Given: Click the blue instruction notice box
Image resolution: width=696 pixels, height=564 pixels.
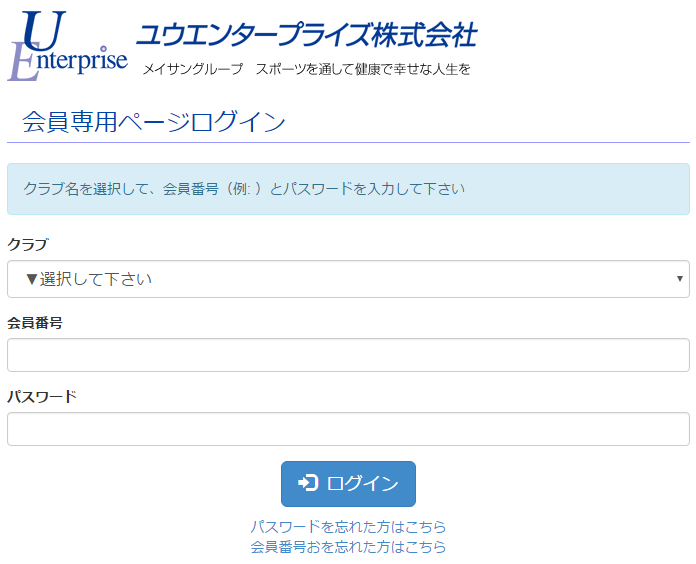Looking at the screenshot, I should click(348, 189).
